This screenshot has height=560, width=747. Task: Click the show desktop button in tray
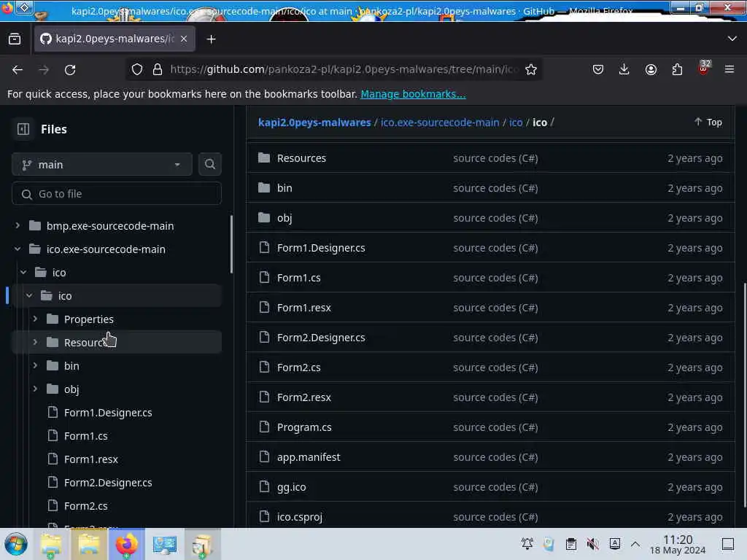coord(728,544)
